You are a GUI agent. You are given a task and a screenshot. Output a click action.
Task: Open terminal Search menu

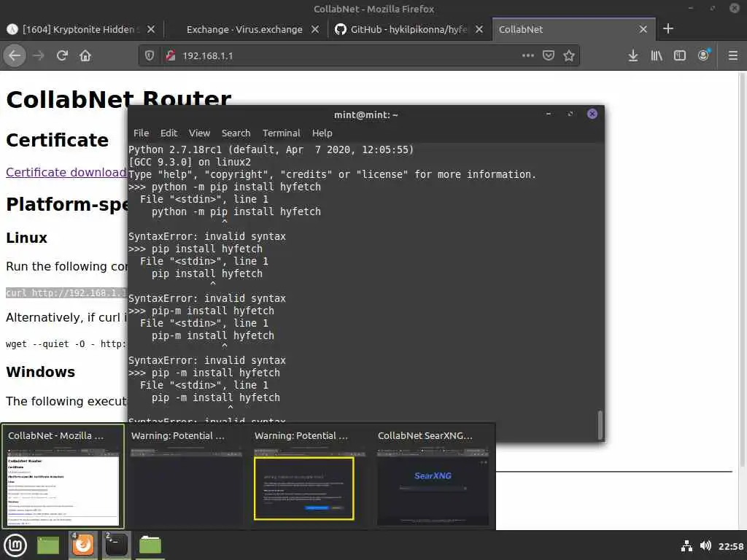(236, 133)
